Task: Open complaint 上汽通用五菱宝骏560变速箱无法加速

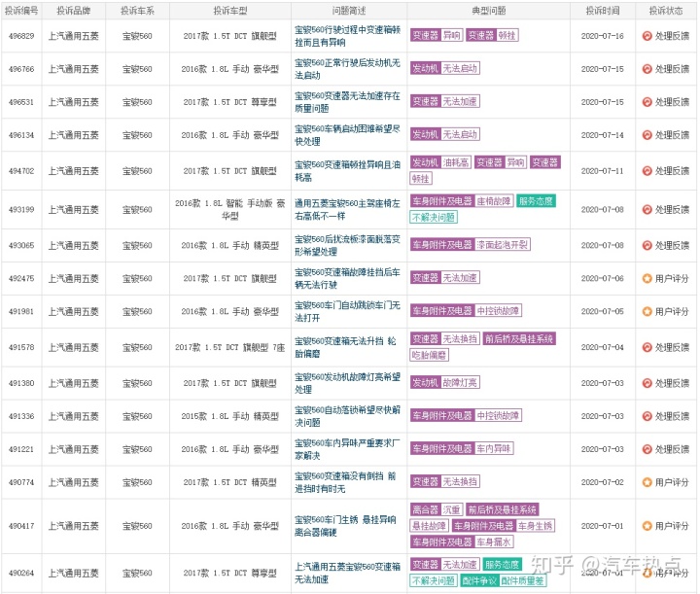Action: click(347, 573)
